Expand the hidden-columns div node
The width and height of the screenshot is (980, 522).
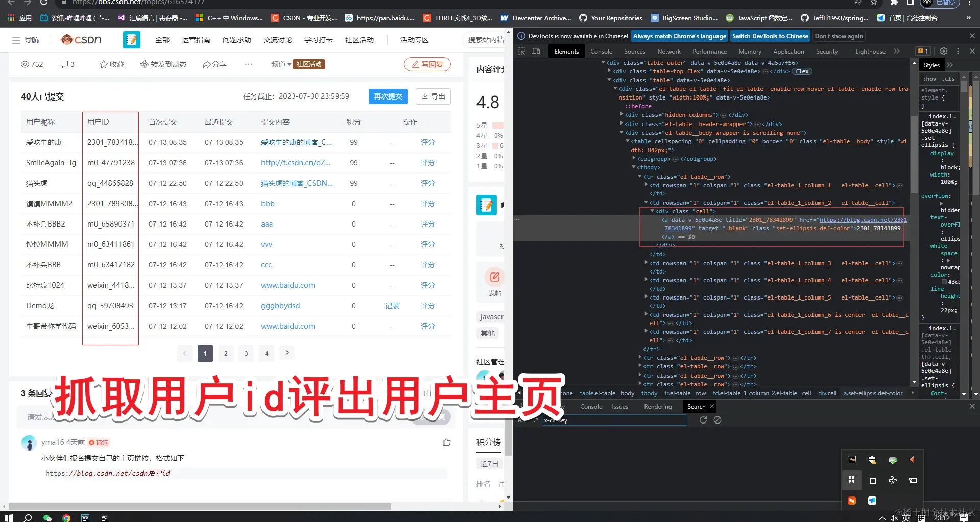click(622, 115)
